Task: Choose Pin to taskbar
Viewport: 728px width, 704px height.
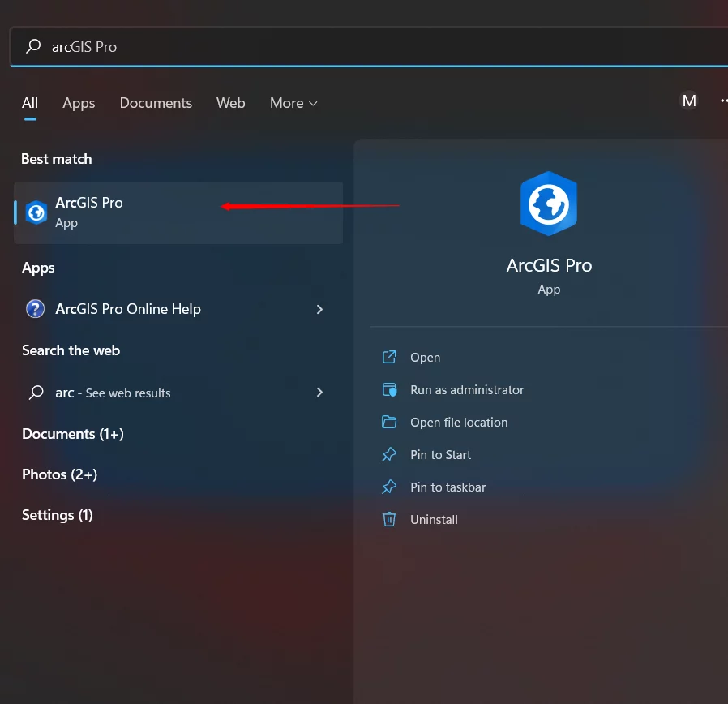Action: (448, 487)
